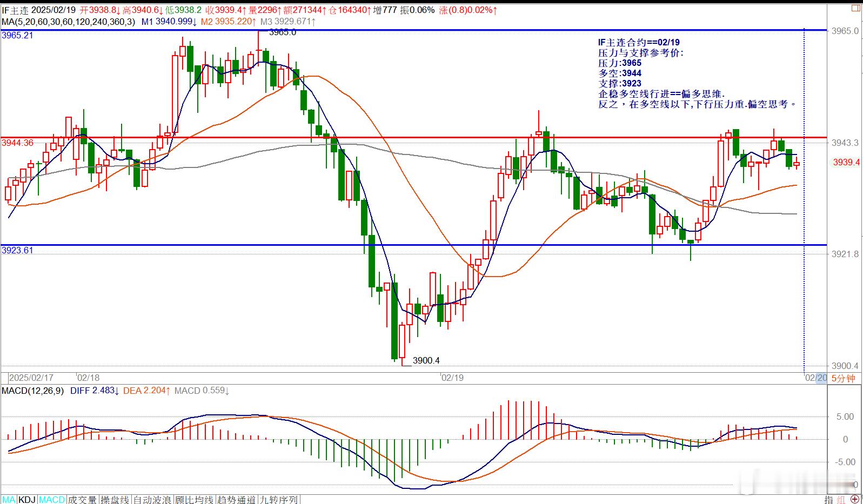Open the 自动波浪 indicator tab
The image size is (863, 504).
(152, 500)
